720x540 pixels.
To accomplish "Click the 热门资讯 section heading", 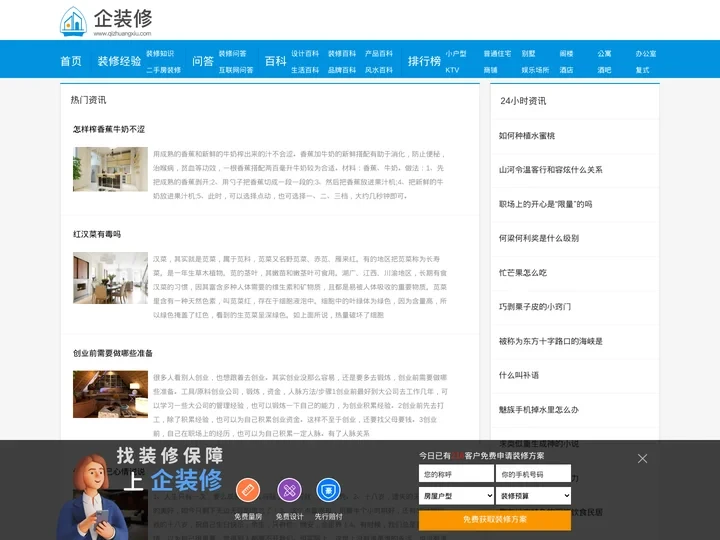I will (x=88, y=100).
